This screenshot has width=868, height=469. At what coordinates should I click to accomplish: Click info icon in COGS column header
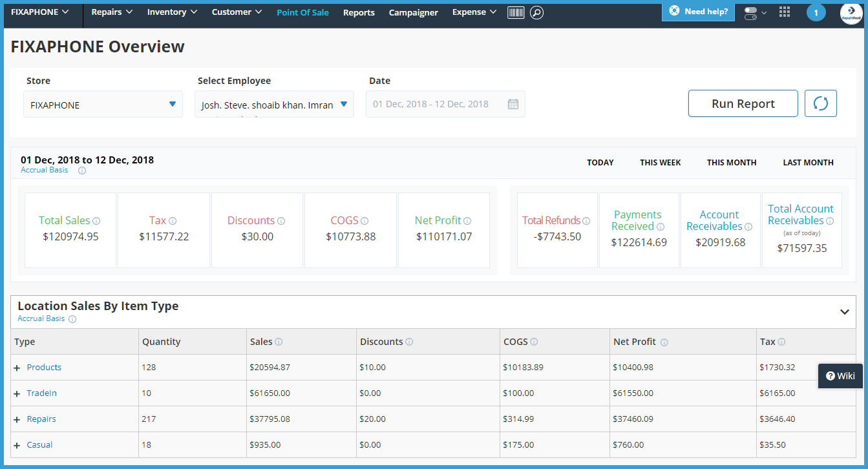coord(534,342)
